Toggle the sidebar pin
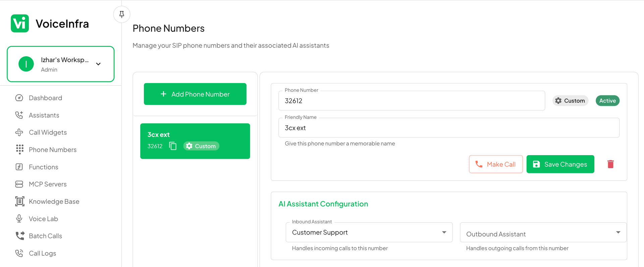Viewport: 644px width, 267px height. click(121, 14)
